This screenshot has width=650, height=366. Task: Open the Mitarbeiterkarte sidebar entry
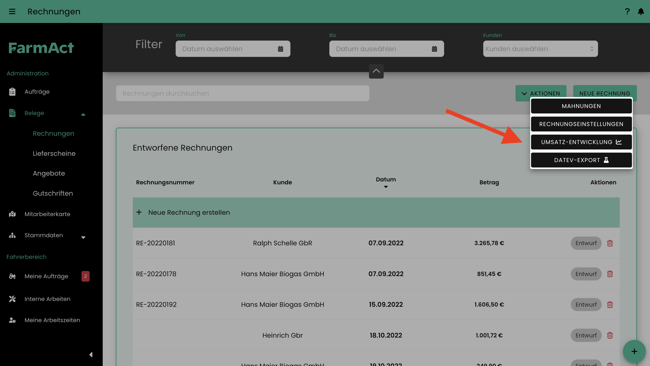click(x=47, y=214)
